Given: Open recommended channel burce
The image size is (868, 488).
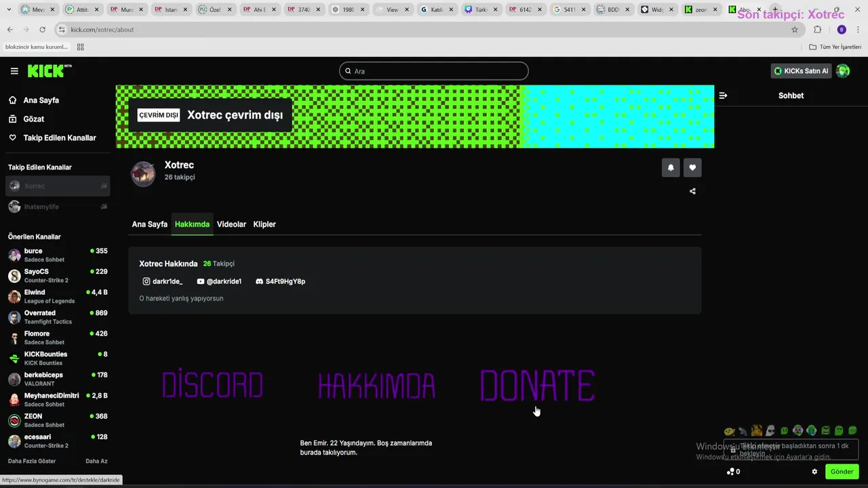Looking at the screenshot, I should (58, 255).
